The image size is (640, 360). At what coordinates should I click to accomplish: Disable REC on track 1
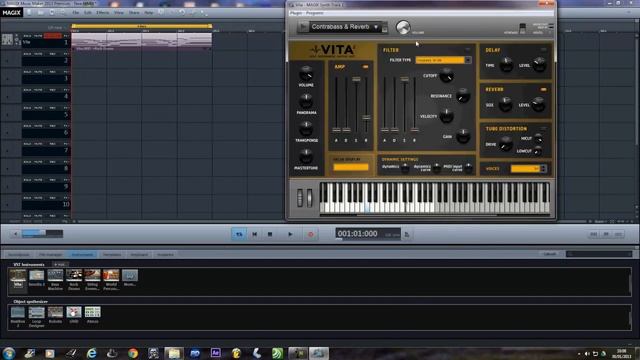(x=52, y=36)
